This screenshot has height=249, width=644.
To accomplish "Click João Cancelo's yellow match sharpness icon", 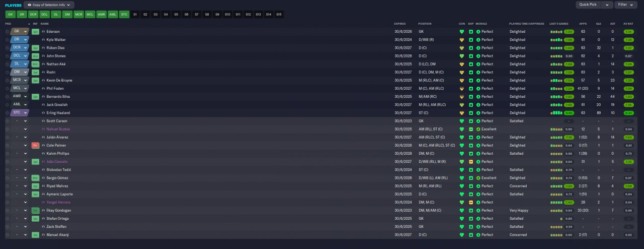I will coord(471,162).
